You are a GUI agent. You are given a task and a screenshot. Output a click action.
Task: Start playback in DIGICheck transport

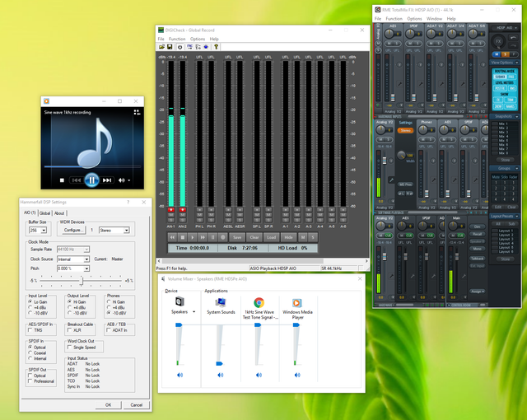(x=193, y=237)
